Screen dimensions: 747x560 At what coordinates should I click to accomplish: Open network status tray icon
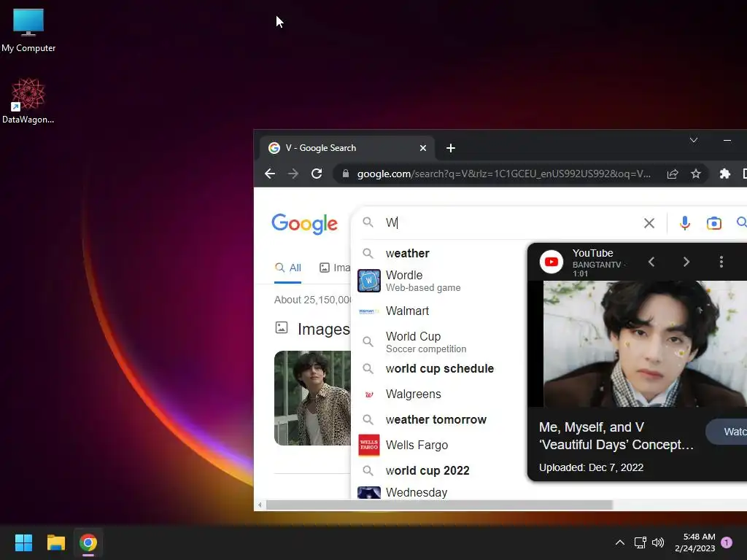coord(640,542)
